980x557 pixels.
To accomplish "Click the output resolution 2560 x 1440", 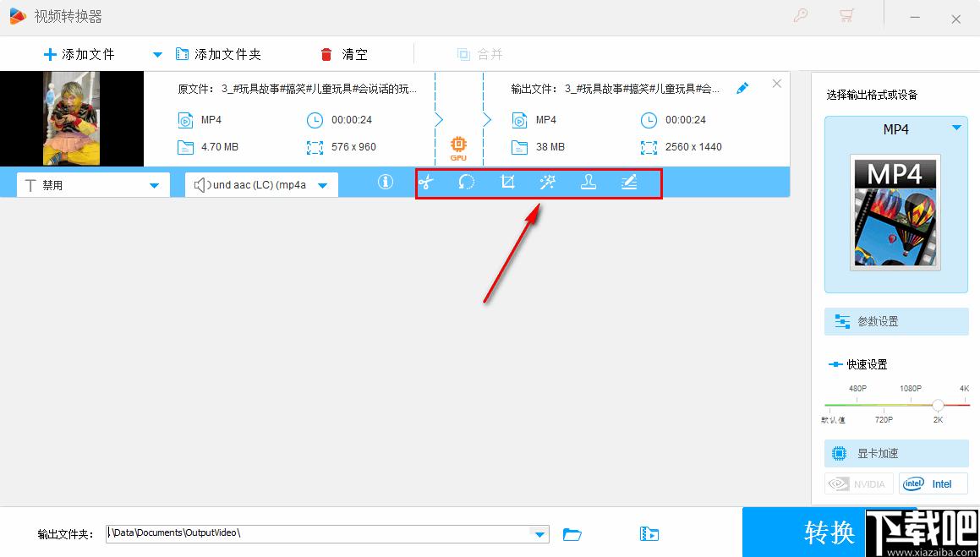I will 693,147.
